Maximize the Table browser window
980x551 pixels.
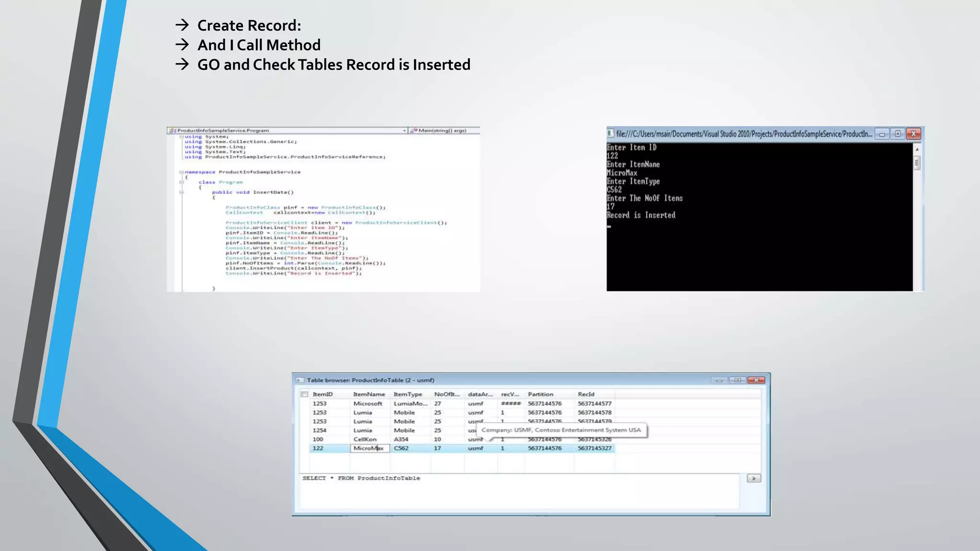[737, 380]
